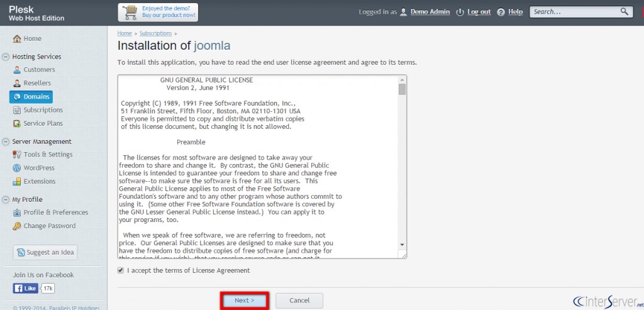The height and width of the screenshot is (310, 644).
Task: Click the license text scrollbar thumb
Action: coord(402,89)
